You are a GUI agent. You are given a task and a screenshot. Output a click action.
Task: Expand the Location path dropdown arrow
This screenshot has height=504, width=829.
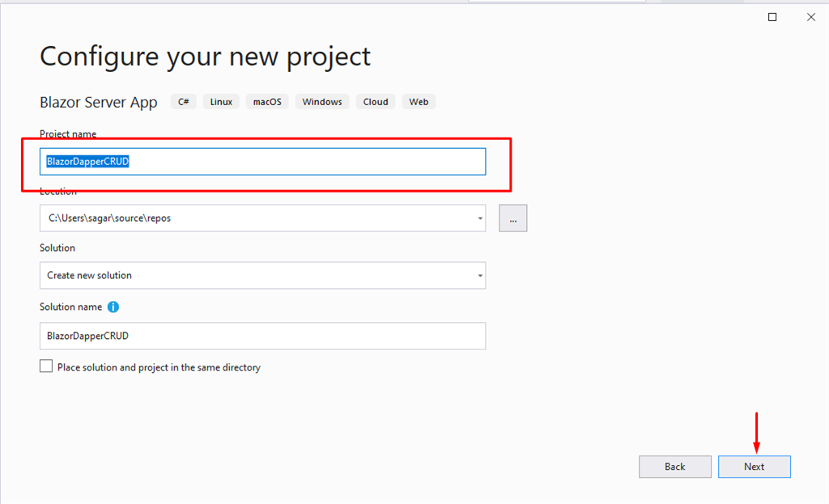coord(480,218)
